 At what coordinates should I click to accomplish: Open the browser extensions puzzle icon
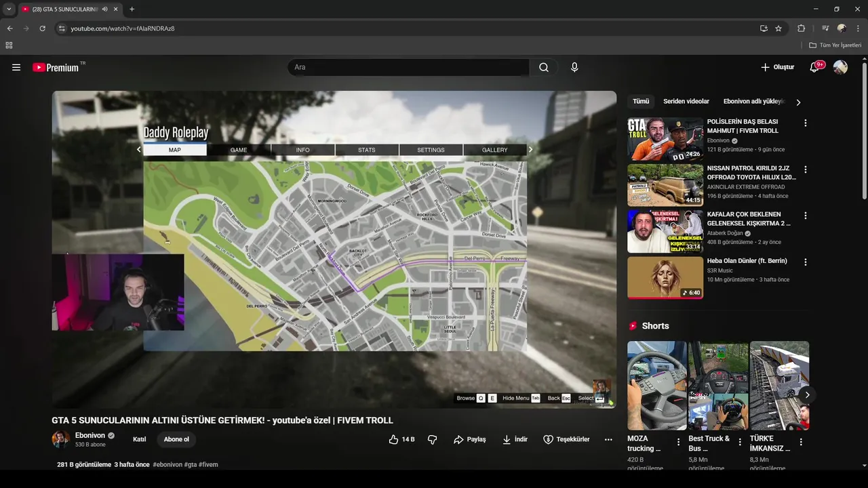click(x=801, y=28)
